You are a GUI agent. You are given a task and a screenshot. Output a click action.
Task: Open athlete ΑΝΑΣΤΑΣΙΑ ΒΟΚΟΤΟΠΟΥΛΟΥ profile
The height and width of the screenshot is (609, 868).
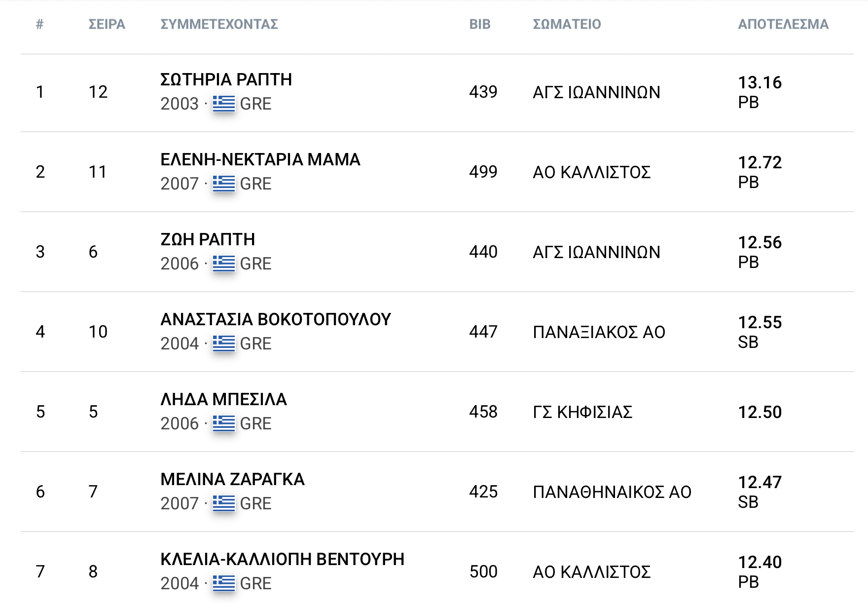point(276,319)
